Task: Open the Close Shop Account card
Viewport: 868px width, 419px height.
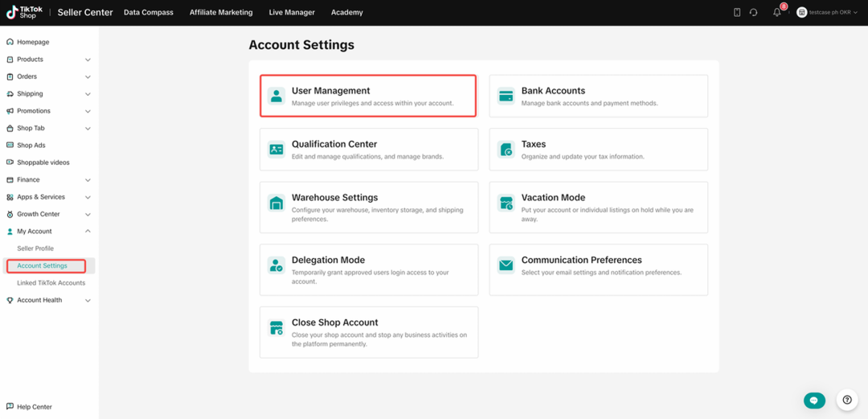Action: point(368,331)
